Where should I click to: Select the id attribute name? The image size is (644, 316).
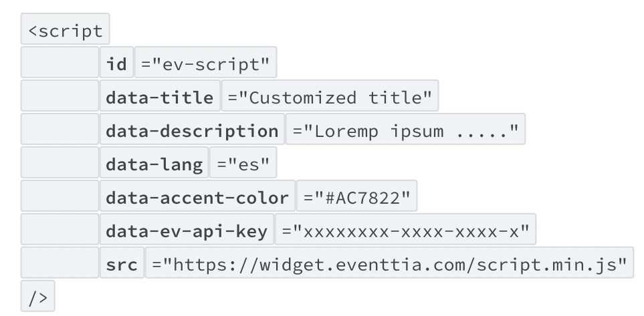click(x=117, y=65)
